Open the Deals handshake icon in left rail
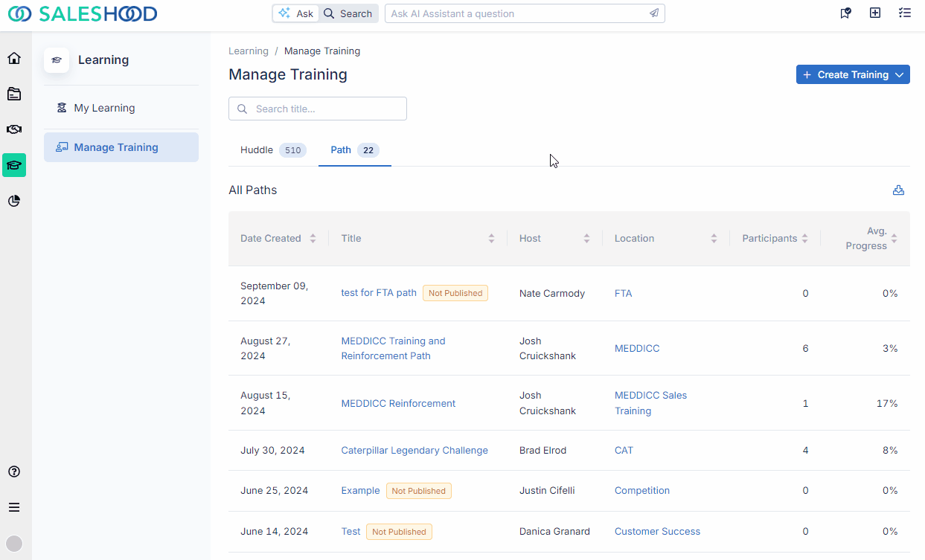This screenshot has height=560, width=925. point(14,129)
